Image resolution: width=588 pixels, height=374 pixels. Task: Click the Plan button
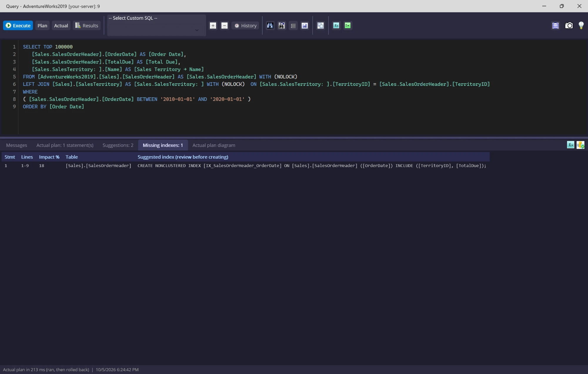pos(42,26)
